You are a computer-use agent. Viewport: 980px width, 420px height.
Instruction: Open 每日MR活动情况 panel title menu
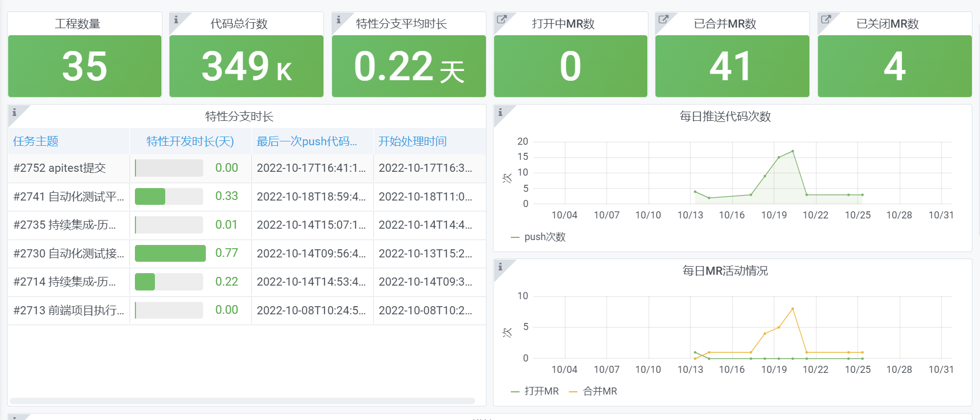tap(725, 271)
